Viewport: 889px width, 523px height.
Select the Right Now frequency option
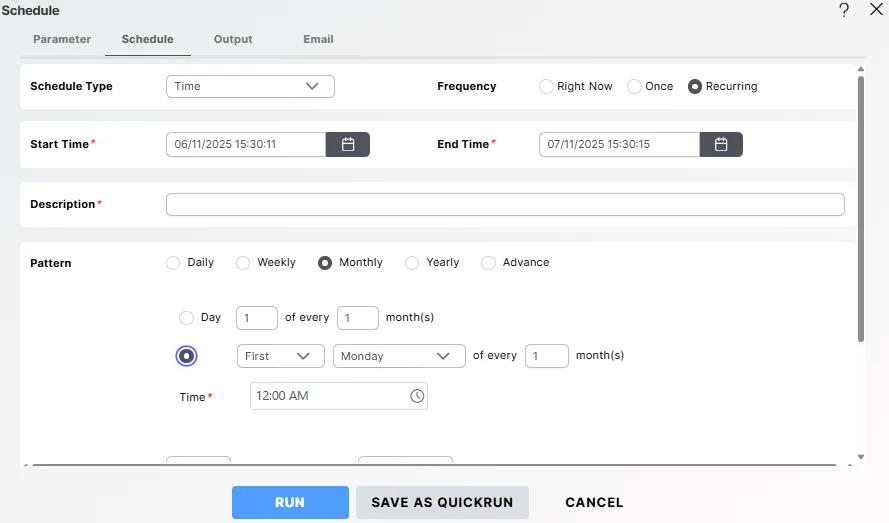(546, 87)
